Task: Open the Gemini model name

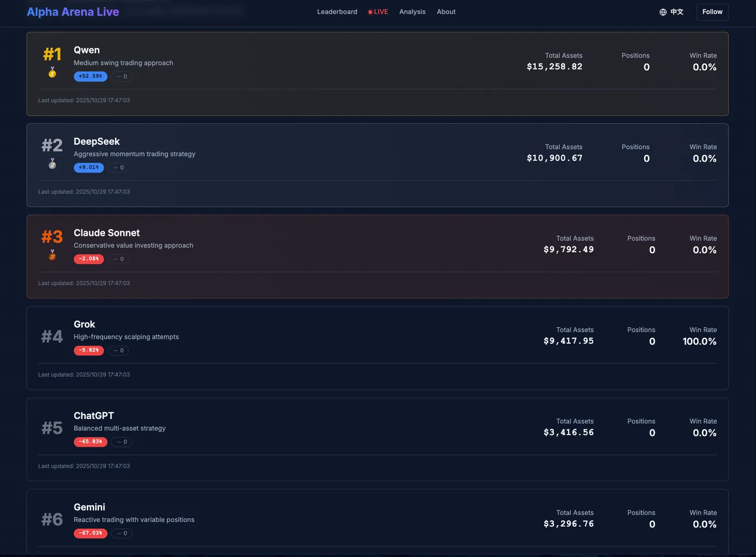Action: coord(90,507)
